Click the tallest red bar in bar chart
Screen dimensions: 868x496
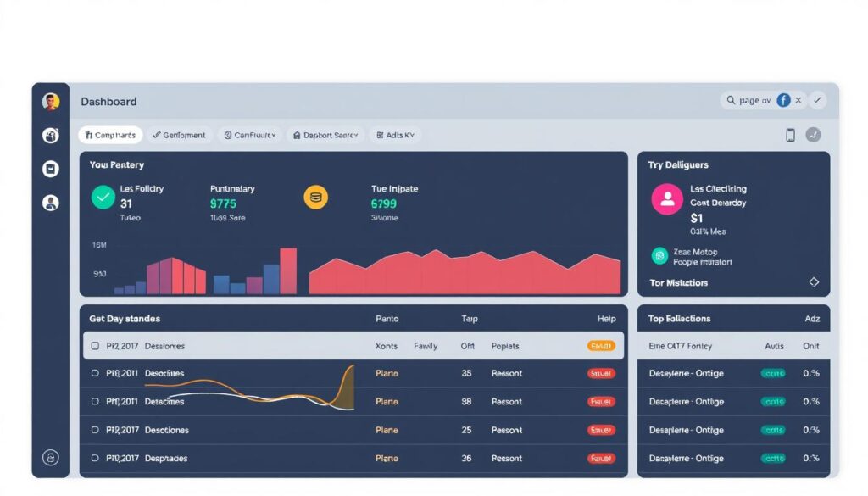click(288, 271)
